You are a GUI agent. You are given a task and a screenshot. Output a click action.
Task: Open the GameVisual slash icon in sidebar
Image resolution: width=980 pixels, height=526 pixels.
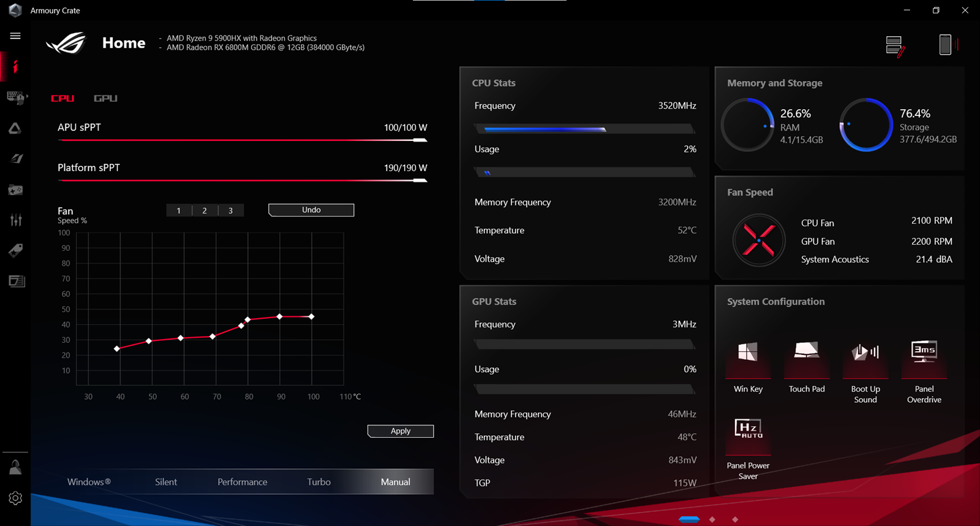[16, 158]
